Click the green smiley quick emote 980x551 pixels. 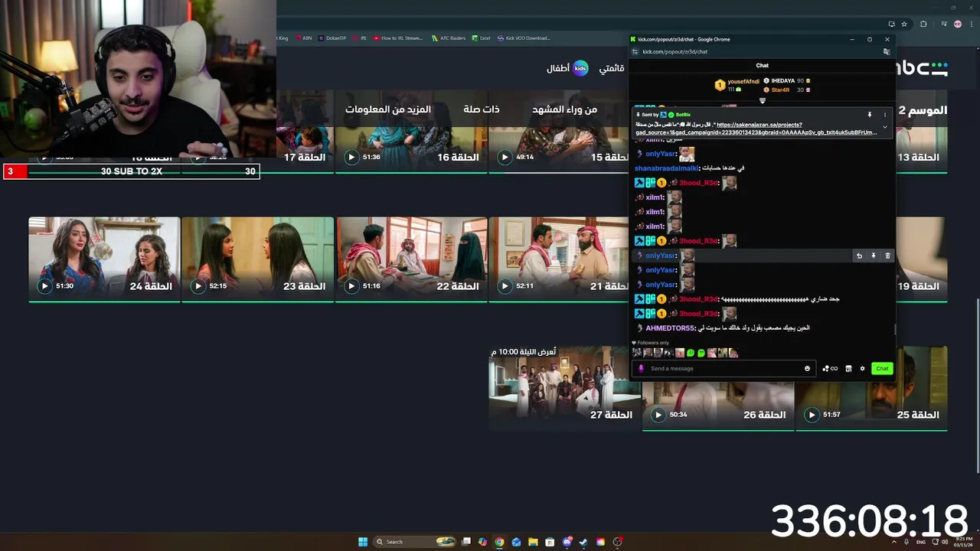point(690,353)
